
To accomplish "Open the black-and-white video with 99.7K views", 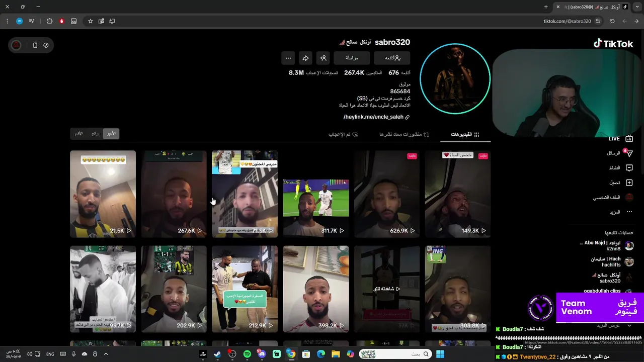I will point(103,289).
